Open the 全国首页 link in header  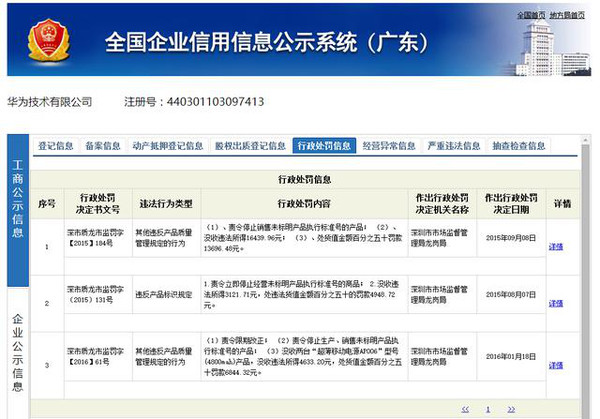point(531,15)
